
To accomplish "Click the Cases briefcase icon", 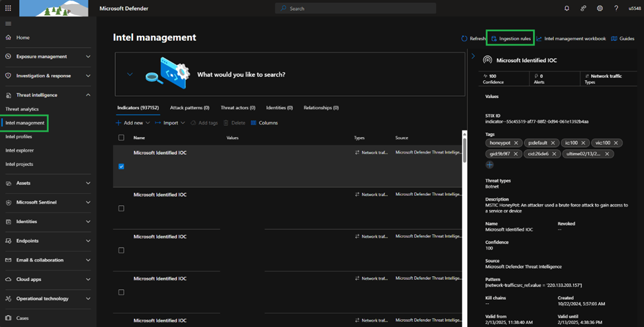I will coord(8,318).
